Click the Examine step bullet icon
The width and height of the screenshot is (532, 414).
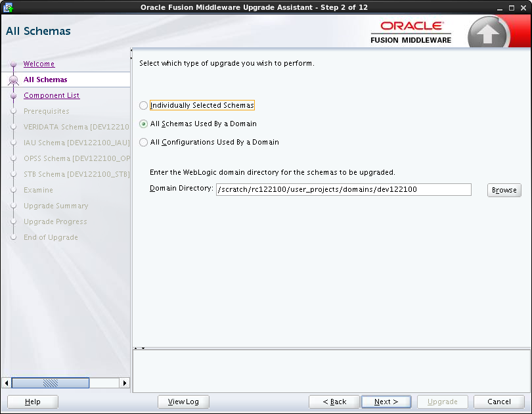click(x=14, y=190)
